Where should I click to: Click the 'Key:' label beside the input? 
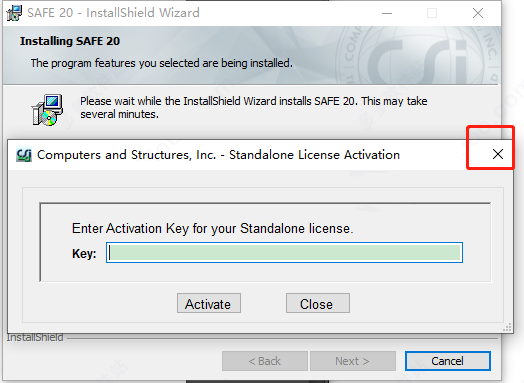tap(84, 254)
